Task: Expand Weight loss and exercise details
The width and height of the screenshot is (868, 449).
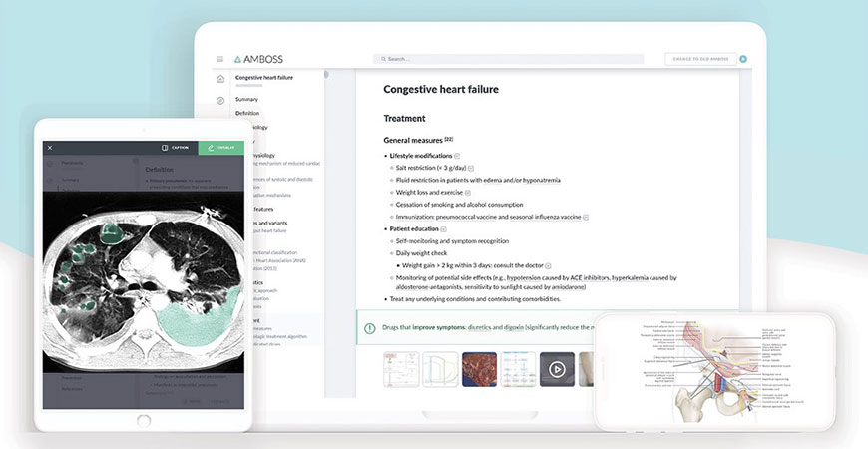Action: (x=468, y=193)
